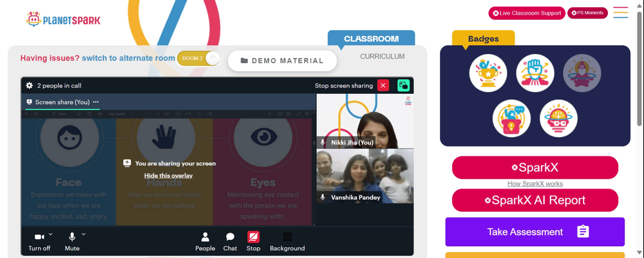Select Nikki Jha video tile
The height and width of the screenshot is (258, 644).
(365, 121)
